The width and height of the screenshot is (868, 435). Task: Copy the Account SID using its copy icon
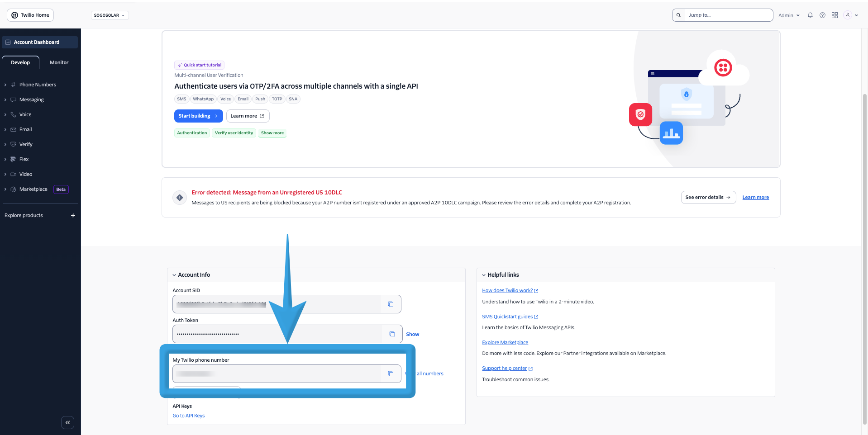click(x=391, y=304)
